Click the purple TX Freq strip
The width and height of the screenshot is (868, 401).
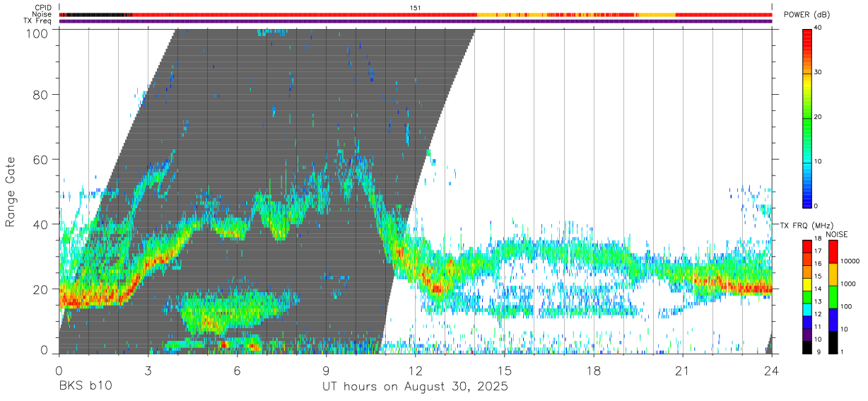(415, 21)
